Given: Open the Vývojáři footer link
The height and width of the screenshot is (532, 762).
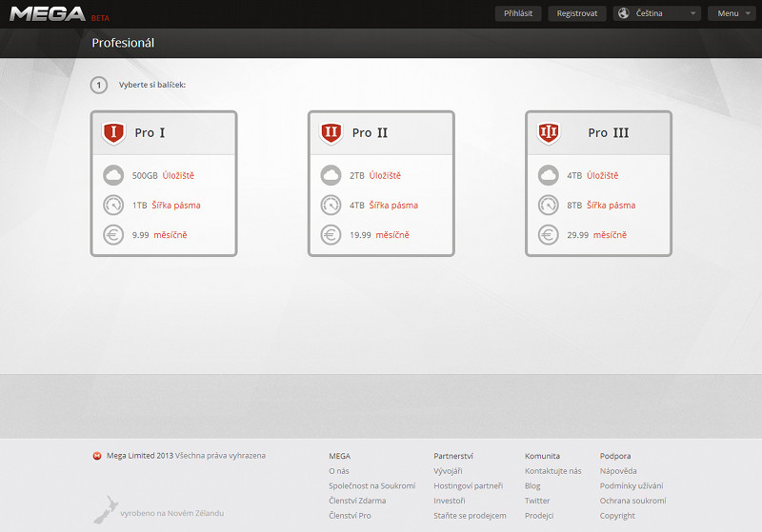Looking at the screenshot, I should click(448, 471).
